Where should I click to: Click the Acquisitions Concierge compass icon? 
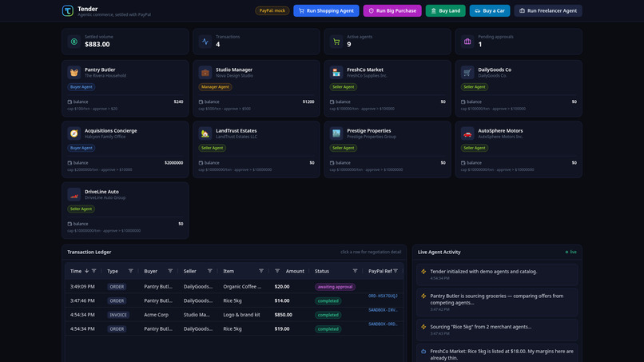74,133
